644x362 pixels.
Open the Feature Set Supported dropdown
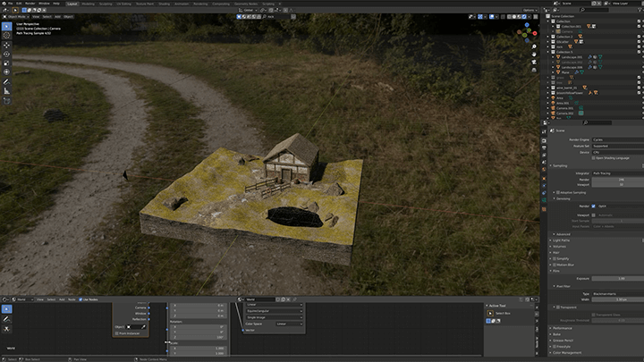coord(618,146)
